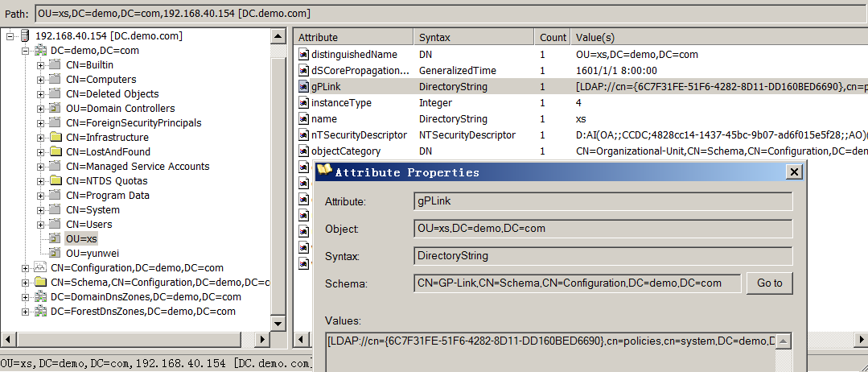This screenshot has width=868, height=372.
Task: Click the attribute list scroll left arrow
Action: [301, 339]
